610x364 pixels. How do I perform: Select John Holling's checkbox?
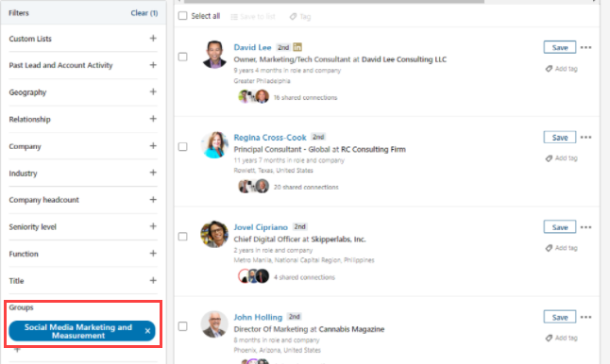coord(182,326)
